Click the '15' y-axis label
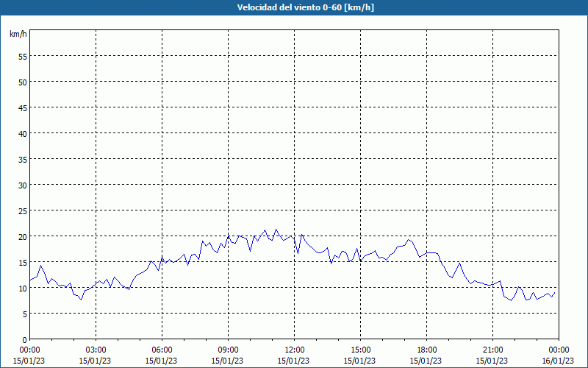Screen dimensions: 588x368 point(23,263)
